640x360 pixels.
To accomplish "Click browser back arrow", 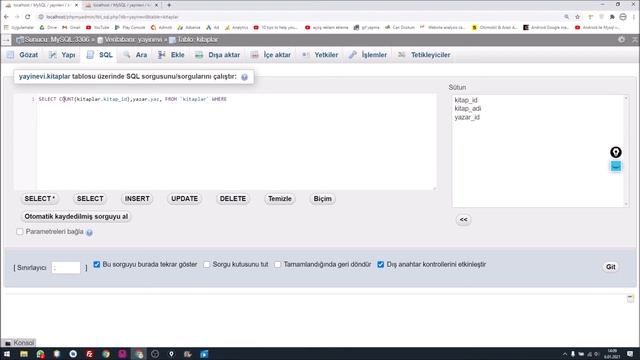I will pyautogui.click(x=6, y=17).
